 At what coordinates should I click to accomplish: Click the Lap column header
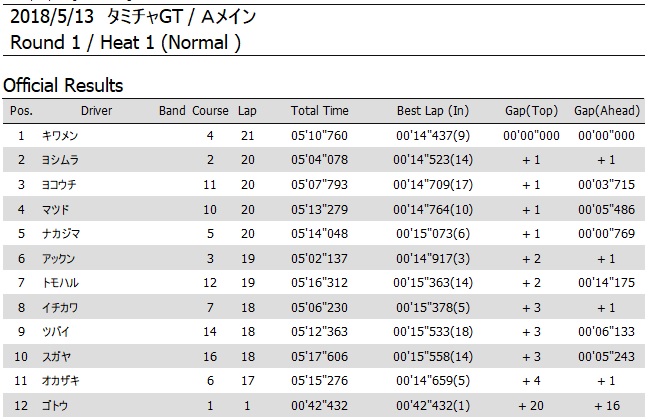tap(247, 111)
